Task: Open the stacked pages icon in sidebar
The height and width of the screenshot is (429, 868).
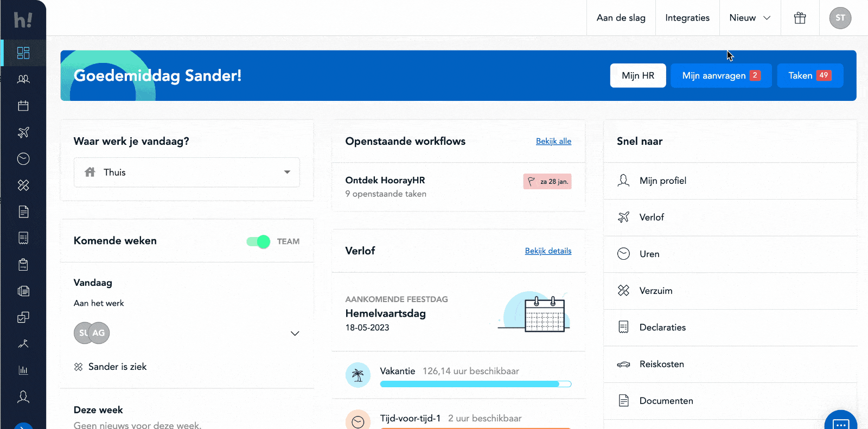Action: coord(23,291)
